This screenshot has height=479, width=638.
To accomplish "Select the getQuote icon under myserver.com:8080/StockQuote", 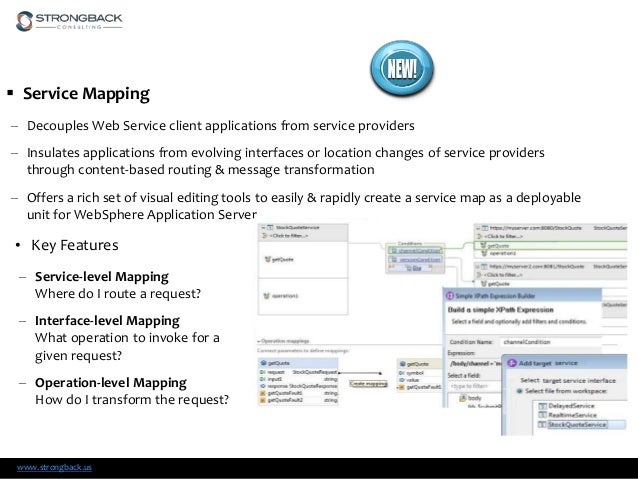I will (x=483, y=246).
